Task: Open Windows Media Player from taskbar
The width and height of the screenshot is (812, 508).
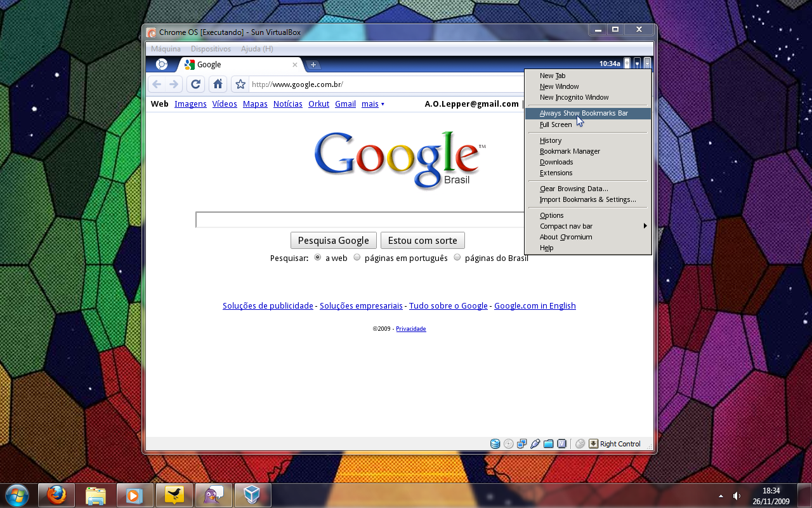Action: [135, 495]
